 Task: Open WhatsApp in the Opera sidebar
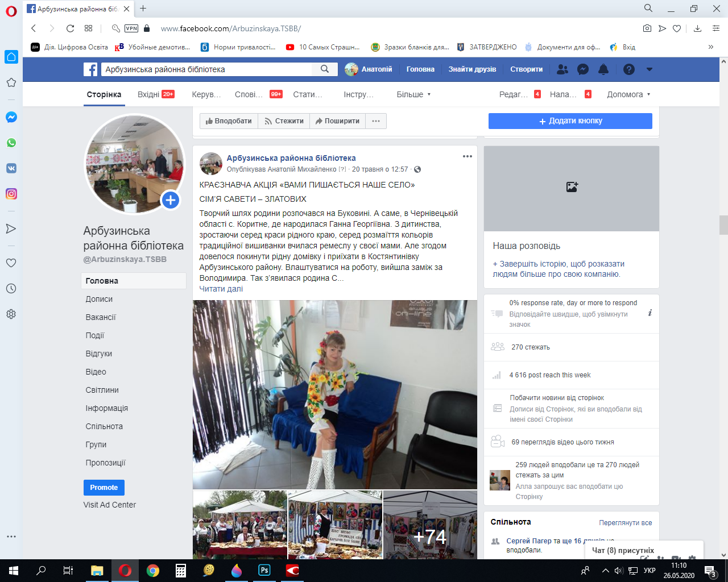pos(11,143)
